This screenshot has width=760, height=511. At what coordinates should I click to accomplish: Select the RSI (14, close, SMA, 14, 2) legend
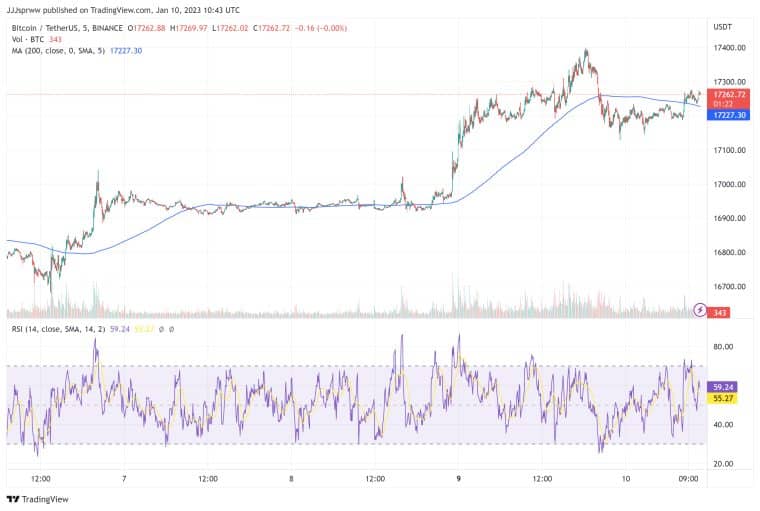[58, 329]
